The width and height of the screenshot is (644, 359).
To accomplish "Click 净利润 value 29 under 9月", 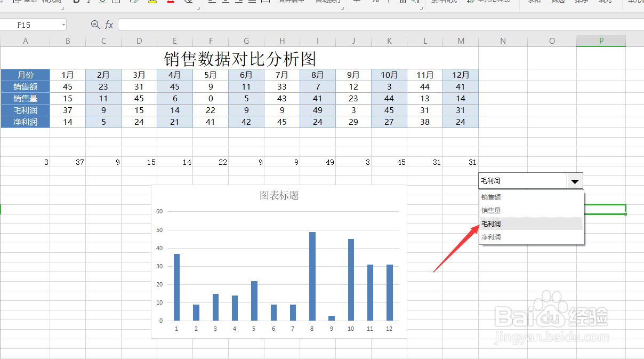I will coord(353,122).
